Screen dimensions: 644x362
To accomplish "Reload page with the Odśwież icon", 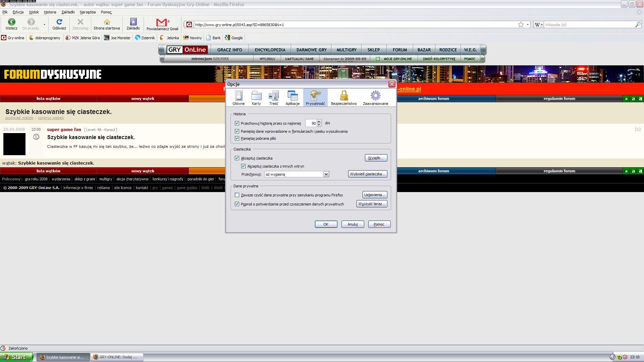I will pos(59,24).
